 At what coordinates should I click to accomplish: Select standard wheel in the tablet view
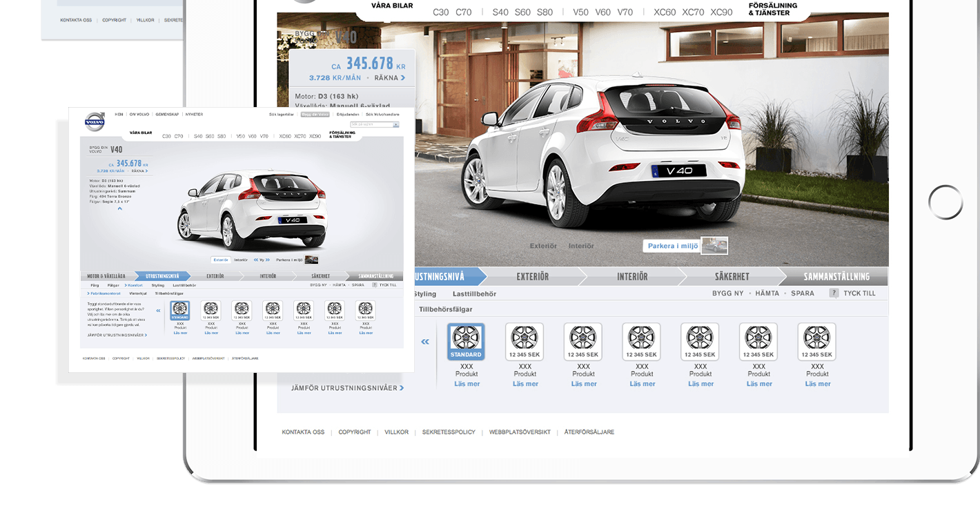click(x=466, y=342)
